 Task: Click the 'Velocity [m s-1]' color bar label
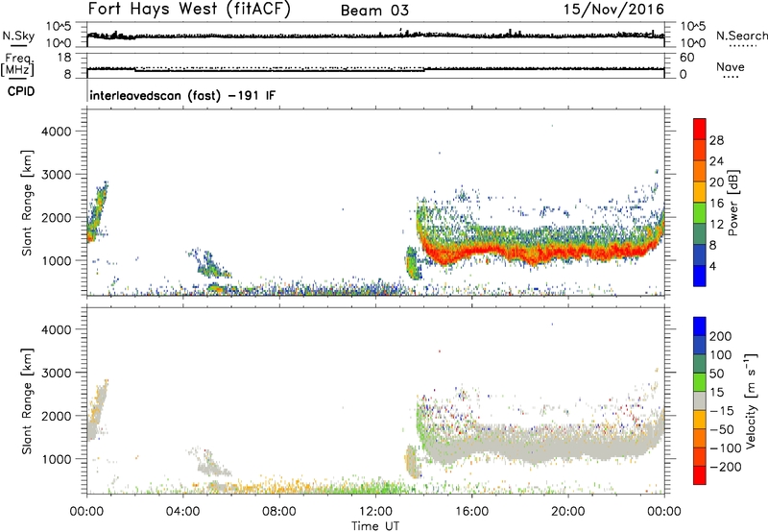tap(751, 400)
